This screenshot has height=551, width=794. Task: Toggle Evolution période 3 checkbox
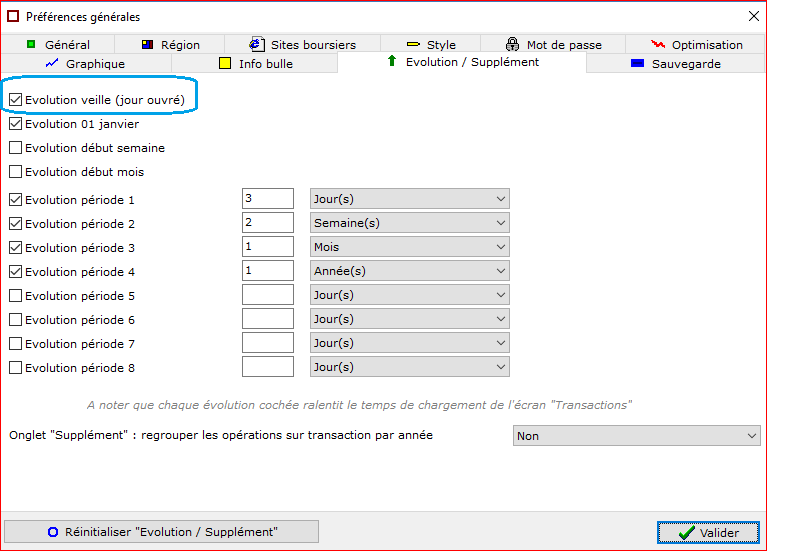[x=16, y=248]
